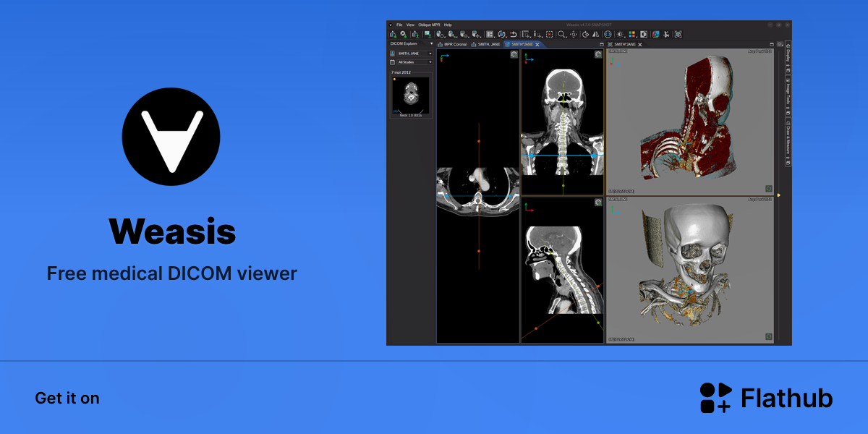Open the window/level brightness preset icon
Viewport: 868px width, 434px height.
tap(620, 34)
